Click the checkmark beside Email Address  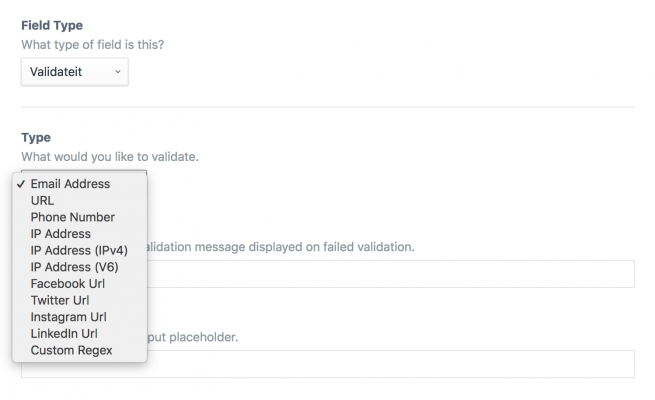tap(21, 184)
